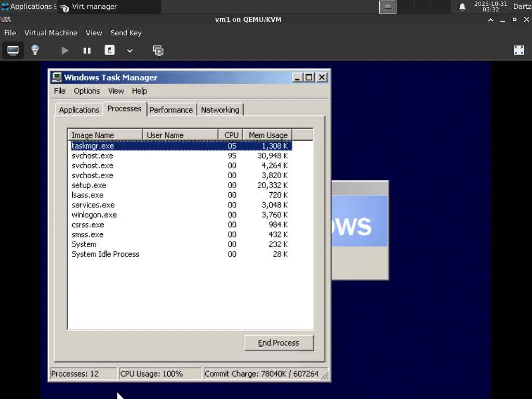
Task: Click the Windows setup dialog behind
Action: (x=360, y=230)
